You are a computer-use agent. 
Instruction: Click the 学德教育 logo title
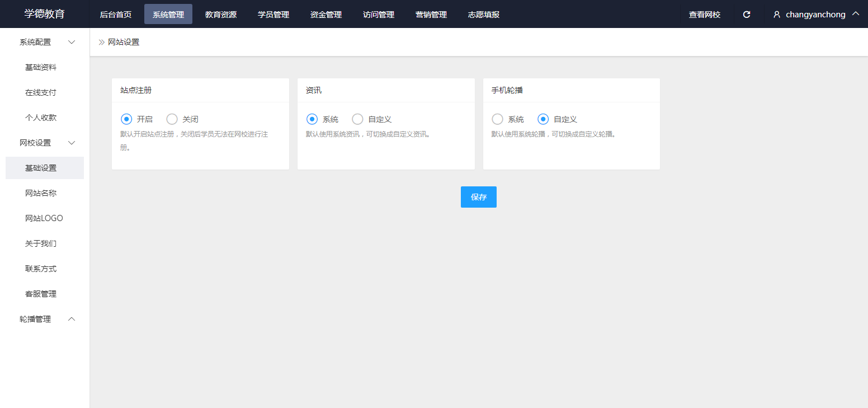pos(45,14)
